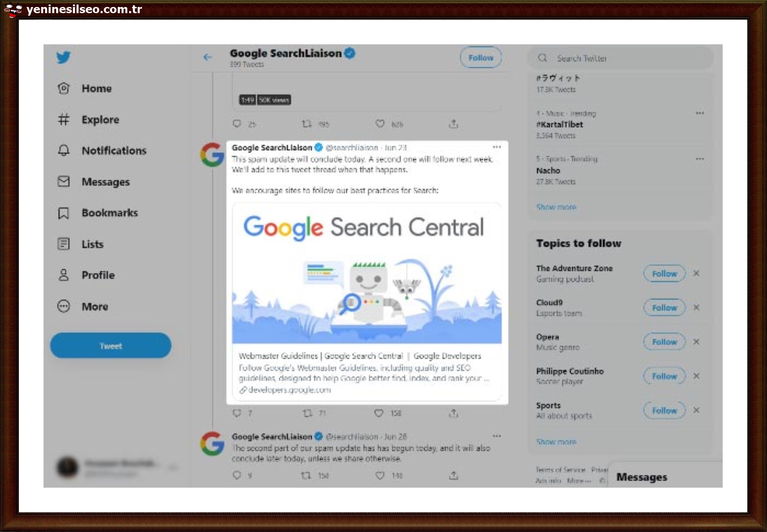Open the Google Search Central link card image

pos(367,273)
